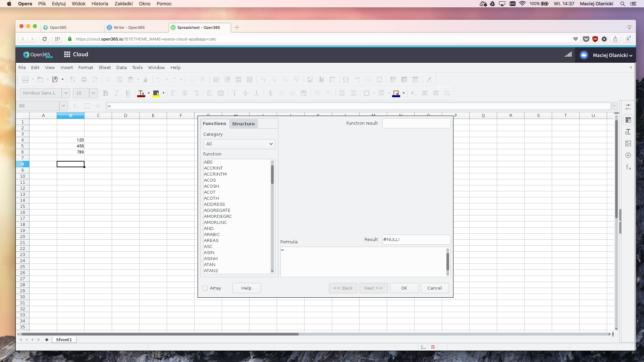Switch to the Structure tab

point(243,124)
